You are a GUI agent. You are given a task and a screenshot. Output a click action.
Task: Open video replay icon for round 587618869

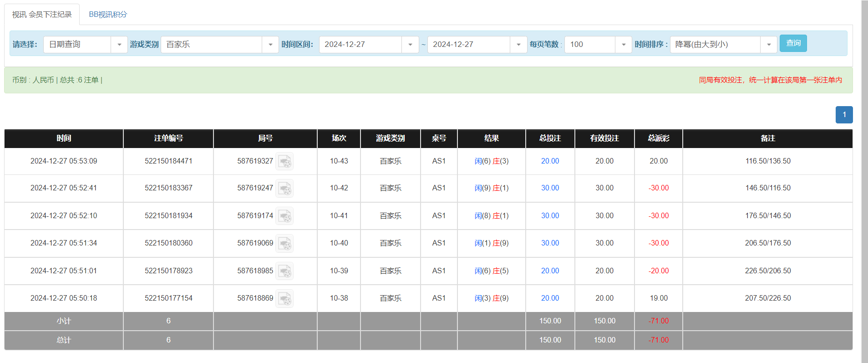pos(284,298)
